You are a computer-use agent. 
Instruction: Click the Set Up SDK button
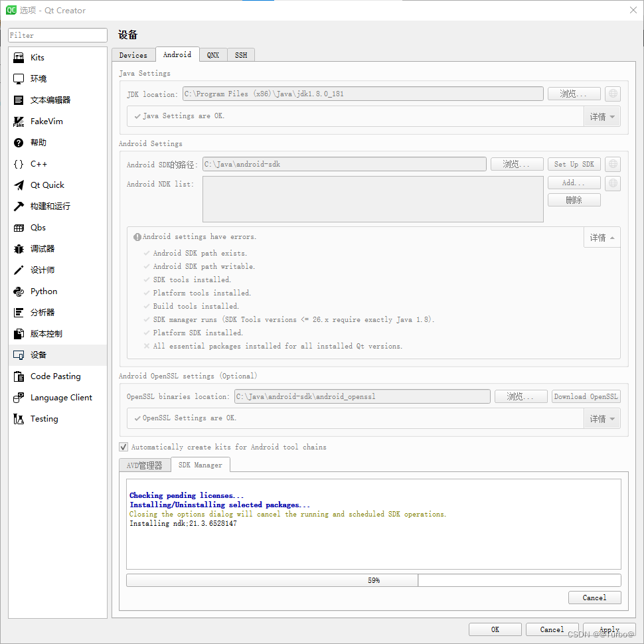pos(574,164)
